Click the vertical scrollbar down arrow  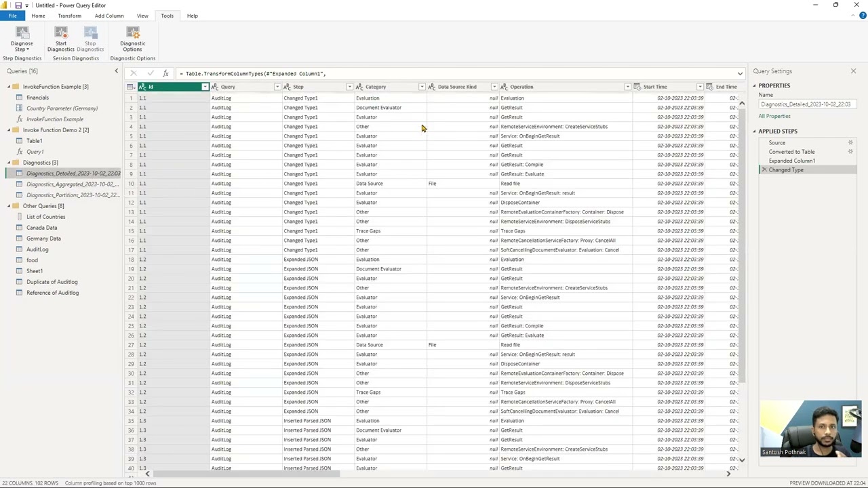click(742, 460)
